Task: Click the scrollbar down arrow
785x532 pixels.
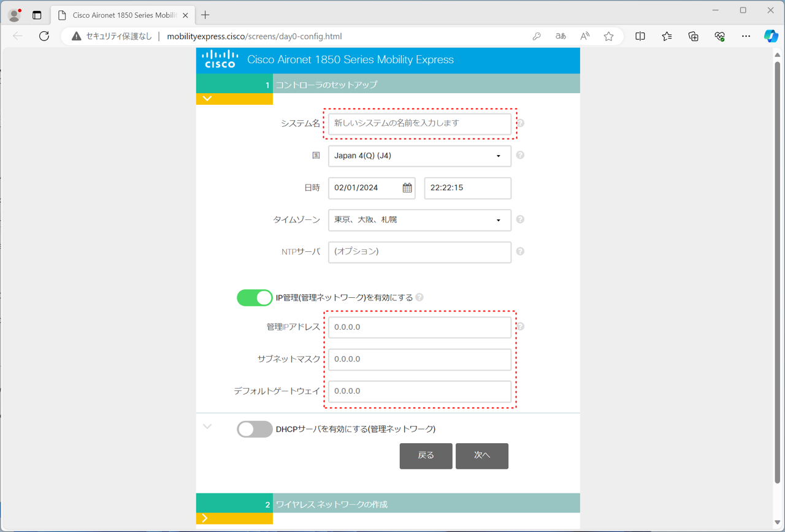Action: click(778, 522)
